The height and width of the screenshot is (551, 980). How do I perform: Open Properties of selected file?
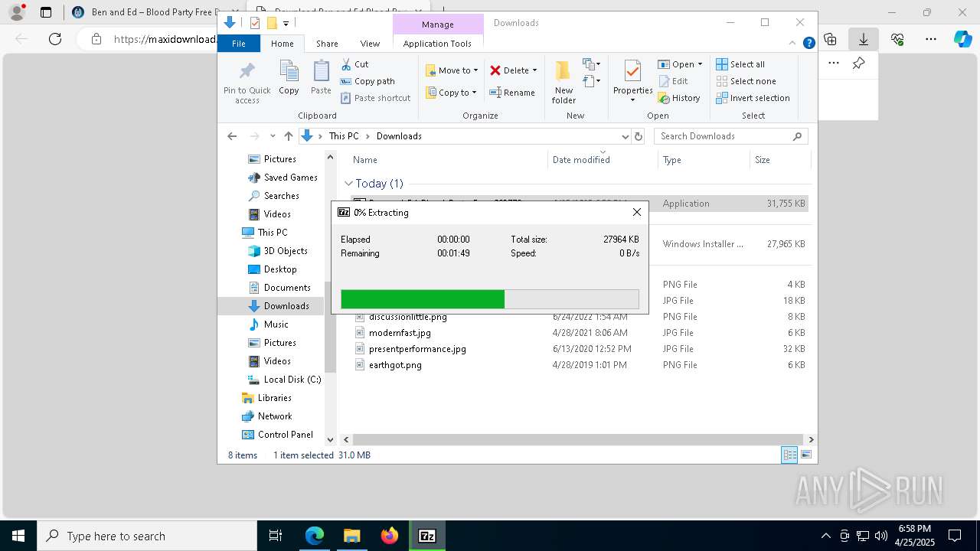pos(632,80)
